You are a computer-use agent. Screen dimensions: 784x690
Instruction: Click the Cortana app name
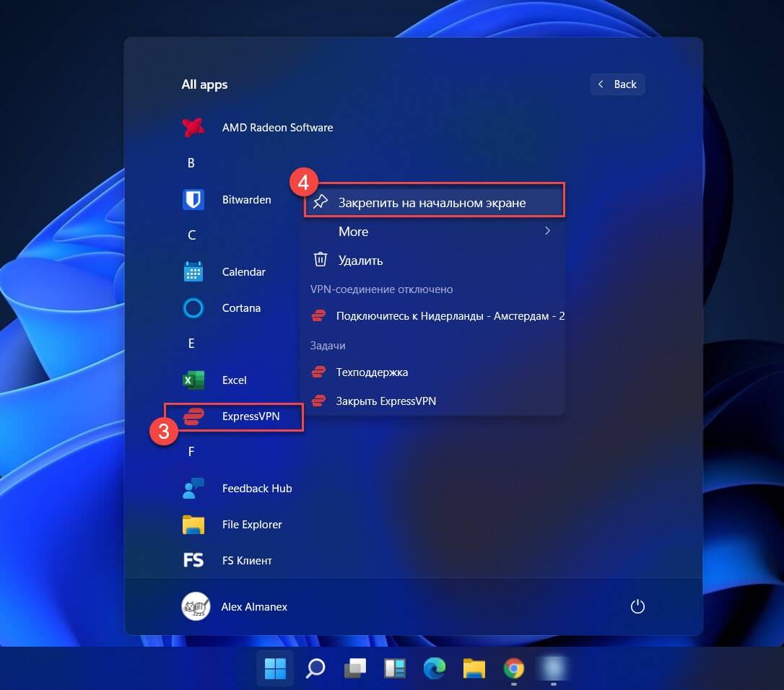(x=241, y=308)
